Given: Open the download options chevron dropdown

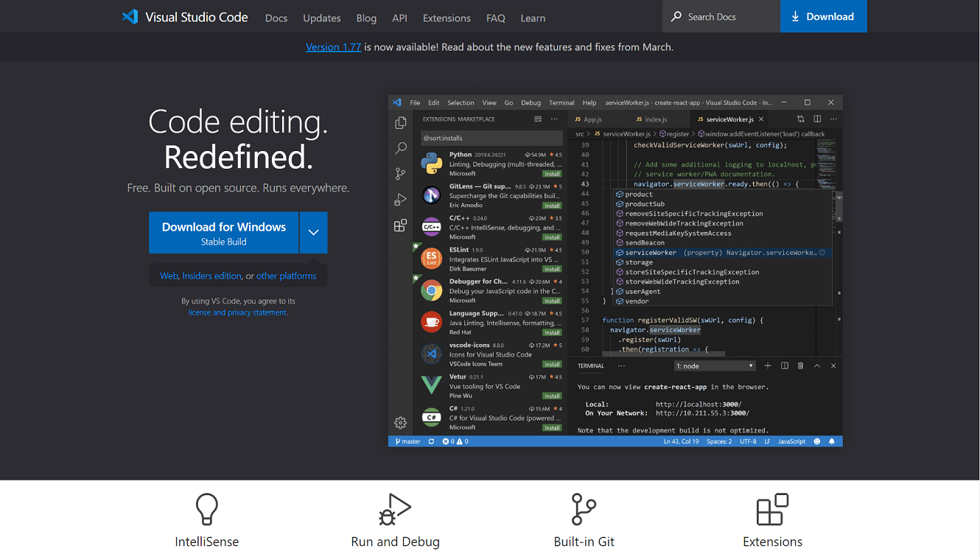Looking at the screenshot, I should click(x=313, y=233).
